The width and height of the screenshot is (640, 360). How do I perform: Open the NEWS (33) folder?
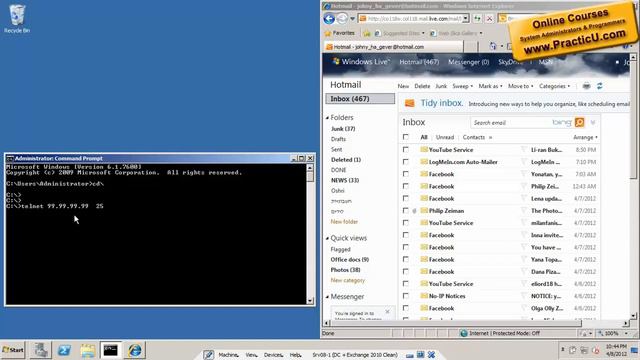coord(344,180)
